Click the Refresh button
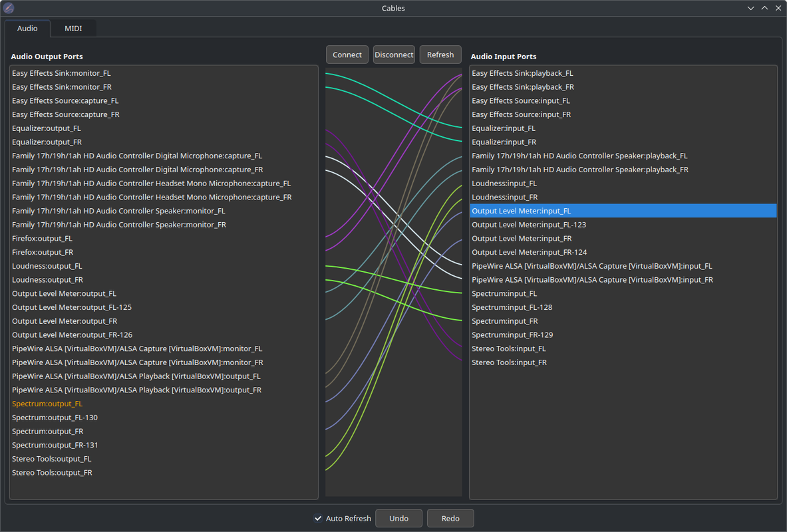Image resolution: width=787 pixels, height=532 pixels. [x=440, y=55]
